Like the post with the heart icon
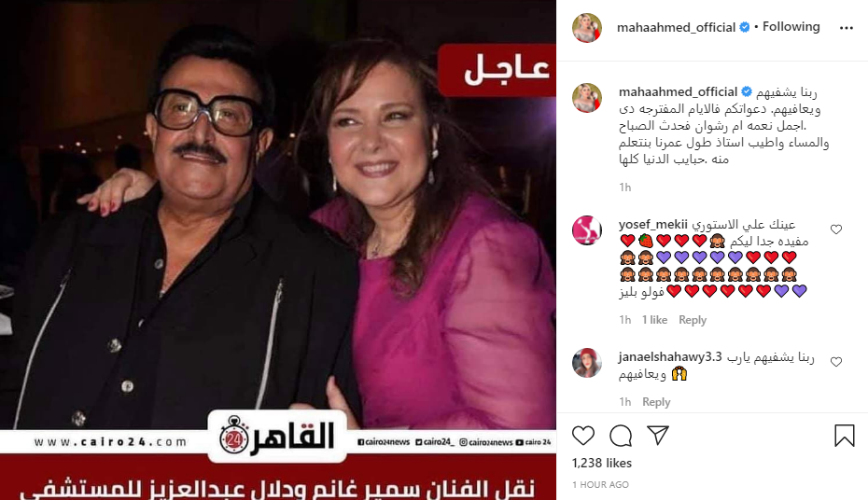The height and width of the screenshot is (500, 868). tap(583, 436)
